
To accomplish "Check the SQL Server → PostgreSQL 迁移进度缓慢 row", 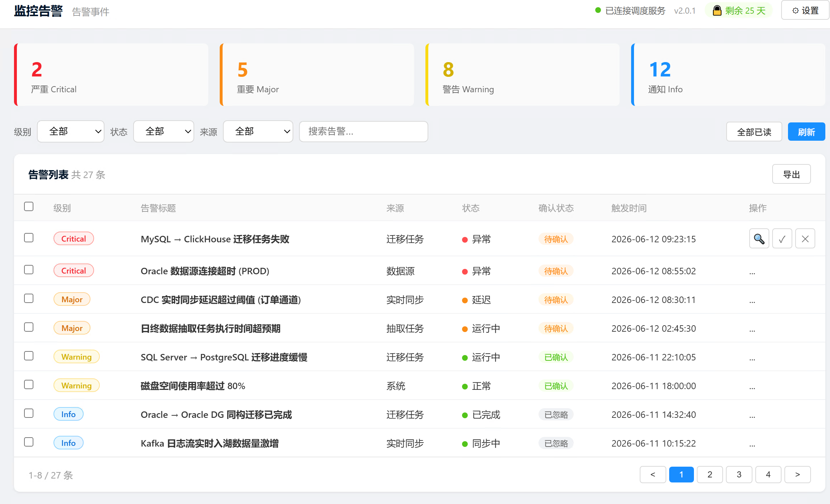I will [29, 356].
